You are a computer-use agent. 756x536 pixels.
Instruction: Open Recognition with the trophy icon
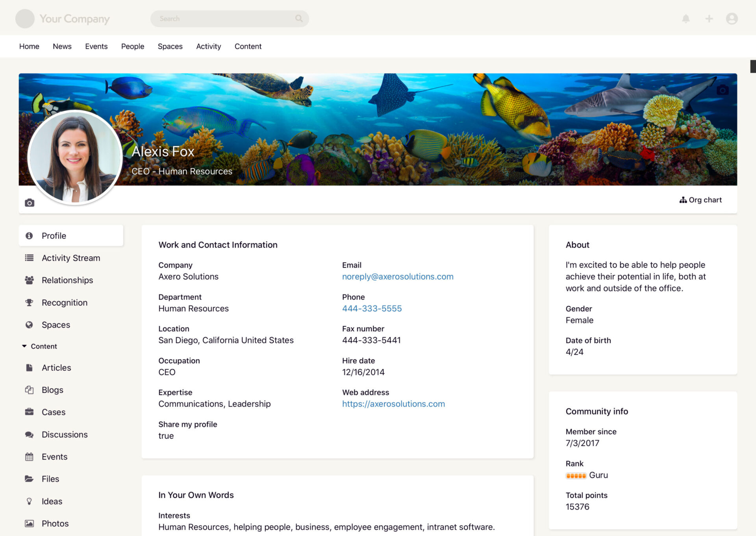click(64, 302)
